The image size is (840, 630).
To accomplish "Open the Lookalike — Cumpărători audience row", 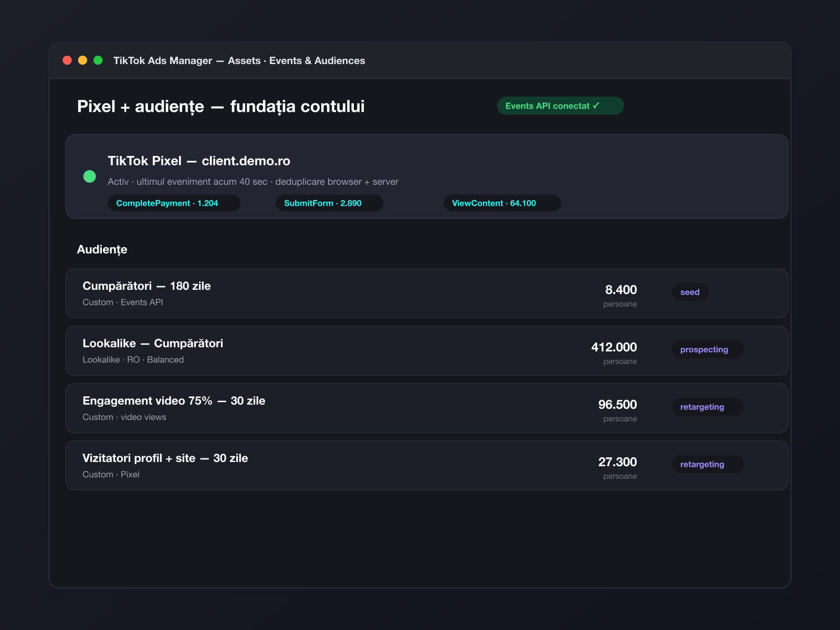I will click(427, 351).
